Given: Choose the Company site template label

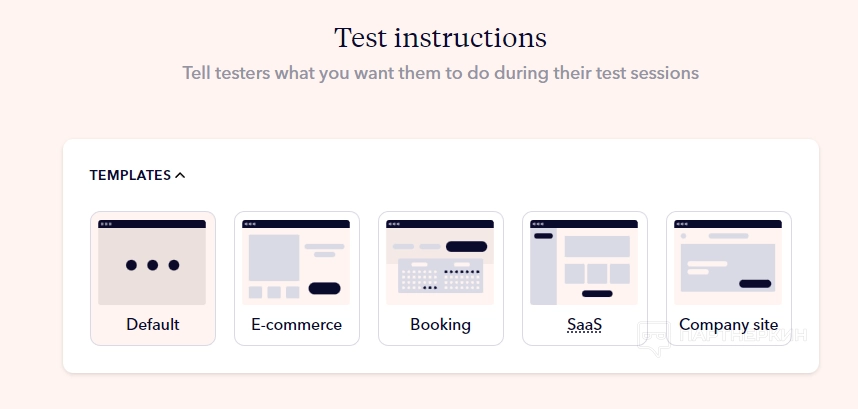Looking at the screenshot, I should point(728,325).
